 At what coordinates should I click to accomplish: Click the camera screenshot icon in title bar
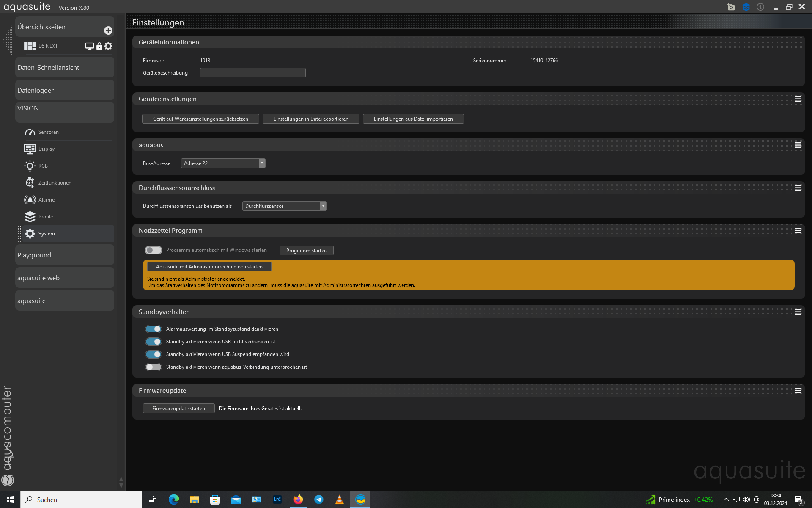(731, 7)
